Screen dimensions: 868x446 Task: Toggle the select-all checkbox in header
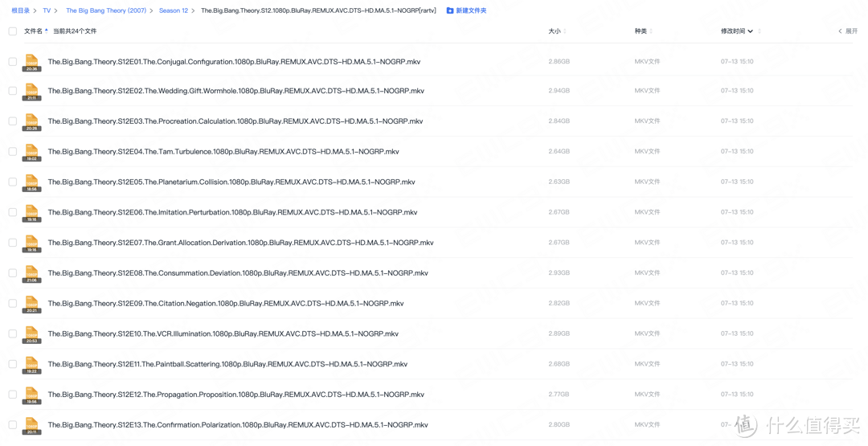tap(12, 31)
